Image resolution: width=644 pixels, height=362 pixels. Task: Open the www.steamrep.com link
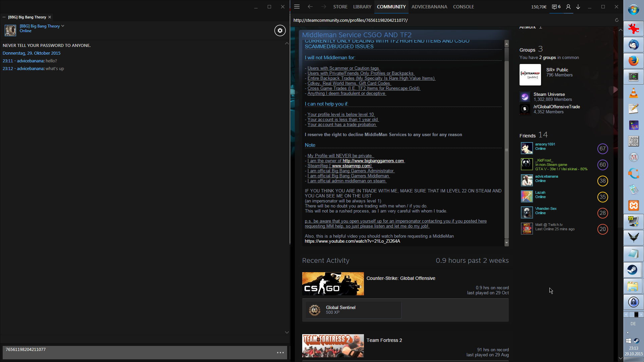351,166
